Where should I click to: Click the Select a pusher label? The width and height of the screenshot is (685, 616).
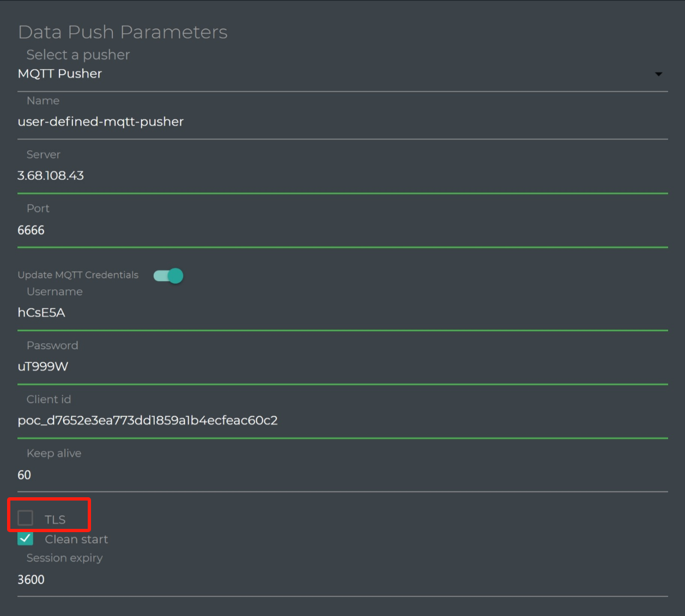click(x=78, y=55)
